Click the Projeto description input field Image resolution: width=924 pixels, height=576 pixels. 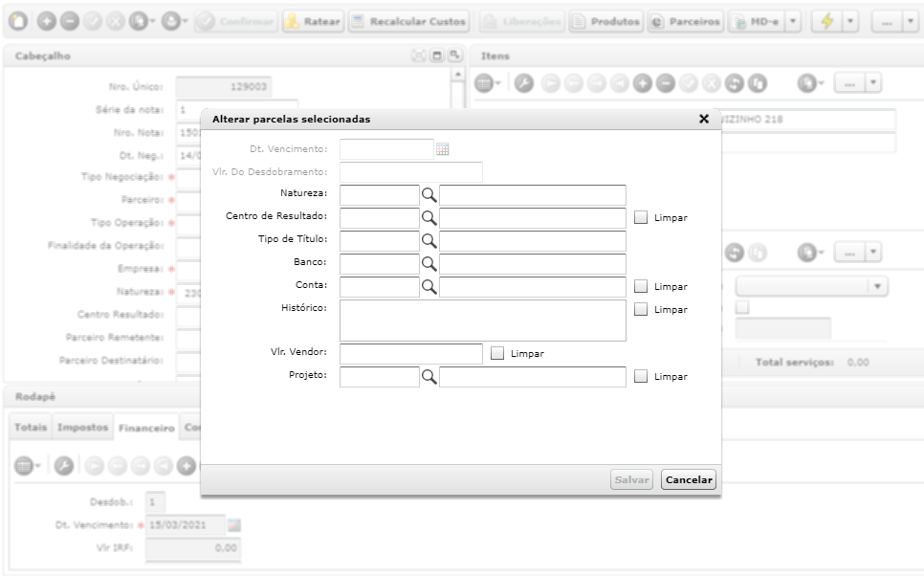click(x=533, y=377)
